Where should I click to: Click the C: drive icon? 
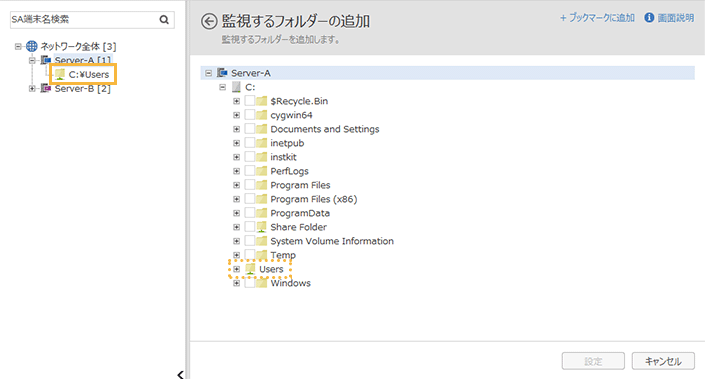tap(236, 87)
